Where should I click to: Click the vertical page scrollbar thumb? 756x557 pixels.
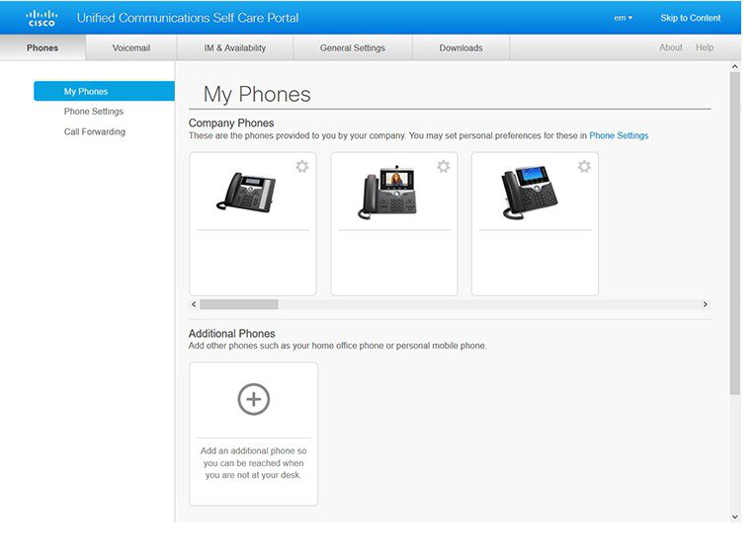tap(735, 233)
